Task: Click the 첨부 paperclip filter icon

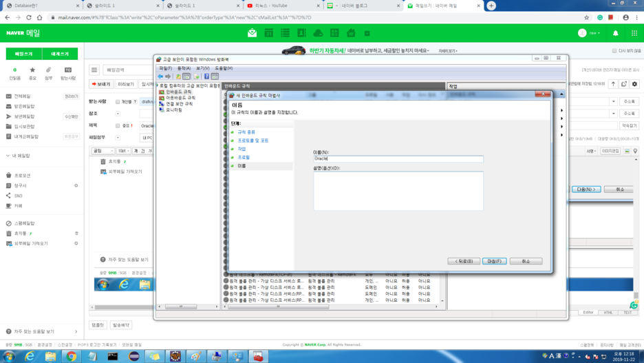Action: (48, 70)
